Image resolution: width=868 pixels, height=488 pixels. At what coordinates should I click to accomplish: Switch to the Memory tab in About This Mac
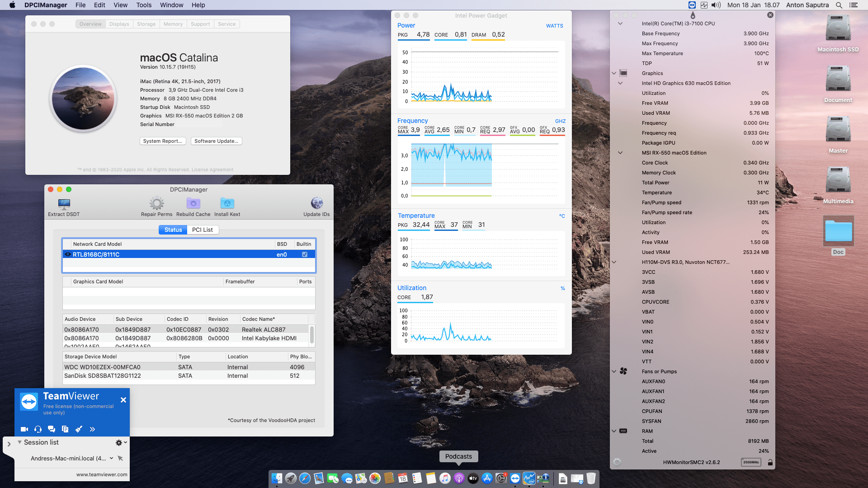pyautogui.click(x=173, y=24)
